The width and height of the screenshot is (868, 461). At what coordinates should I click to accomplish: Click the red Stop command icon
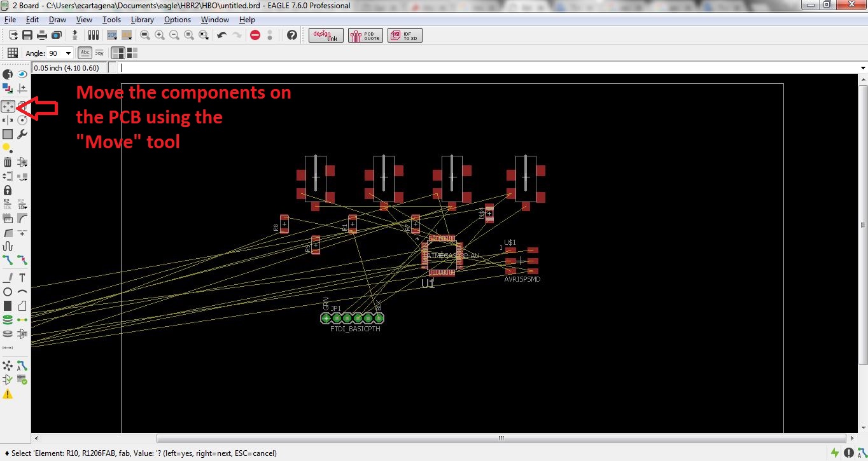[x=255, y=35]
